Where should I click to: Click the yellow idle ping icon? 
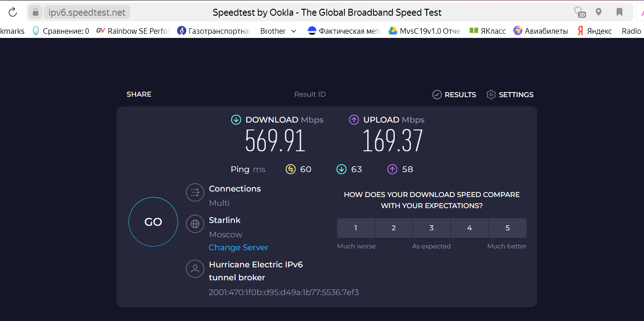click(290, 169)
